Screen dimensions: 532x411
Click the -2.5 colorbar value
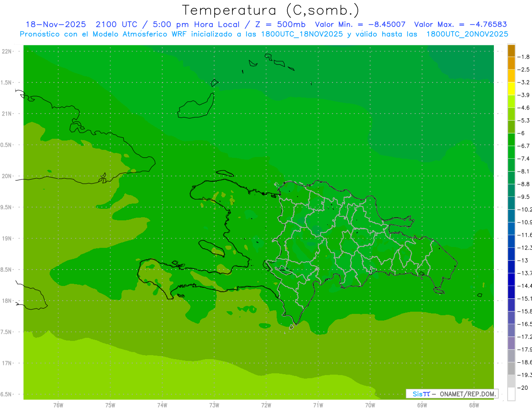pos(524,70)
